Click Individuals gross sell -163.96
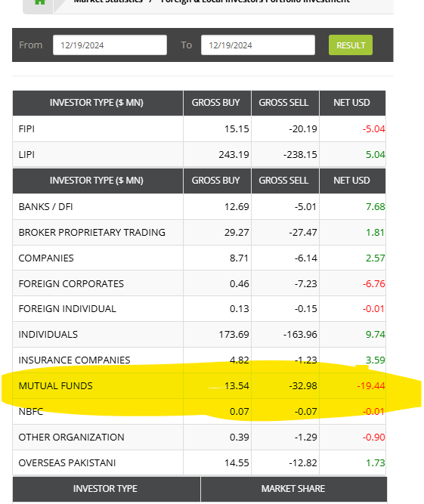 coord(300,335)
